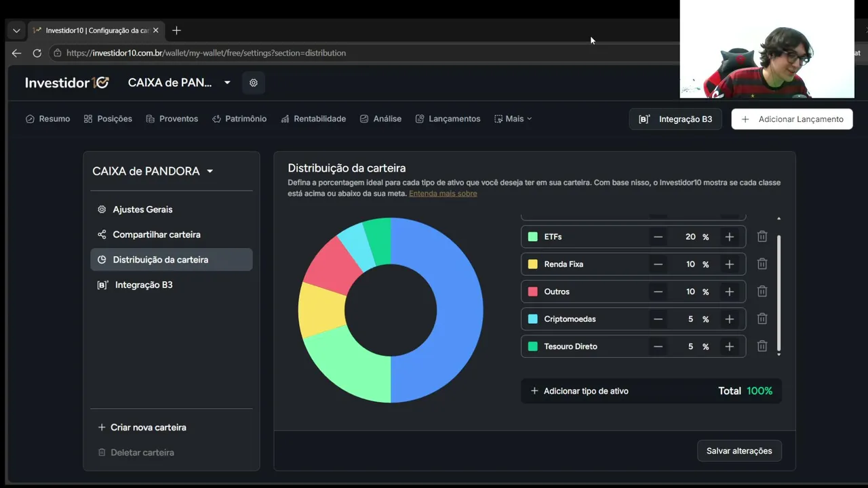Delete the ETFs asset type
This screenshot has height=488, width=868.
762,237
